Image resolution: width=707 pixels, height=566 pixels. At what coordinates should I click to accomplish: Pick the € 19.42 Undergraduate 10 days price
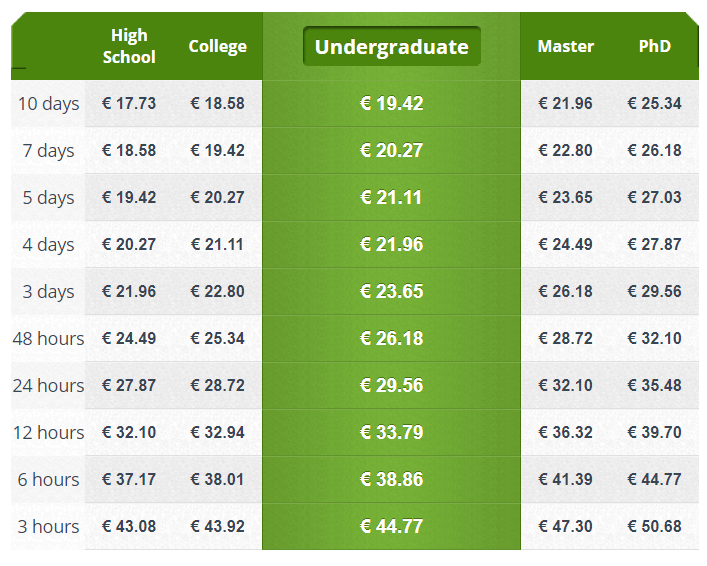click(x=391, y=103)
